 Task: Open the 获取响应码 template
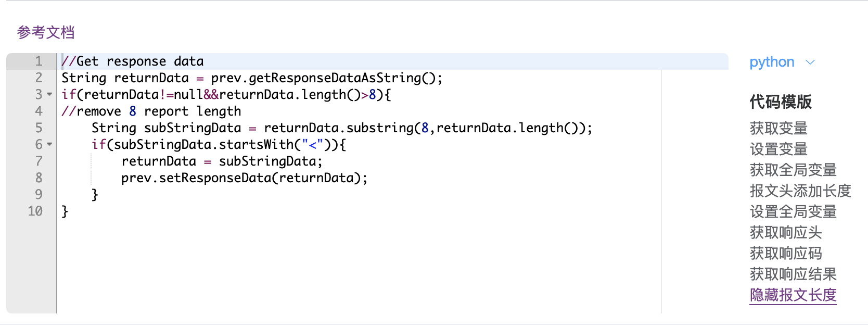[785, 253]
